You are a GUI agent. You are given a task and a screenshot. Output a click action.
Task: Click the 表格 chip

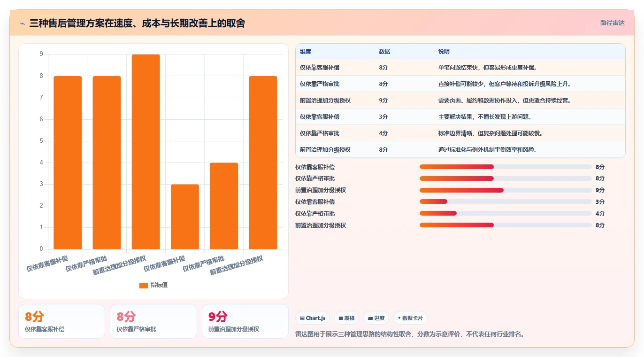click(x=346, y=318)
